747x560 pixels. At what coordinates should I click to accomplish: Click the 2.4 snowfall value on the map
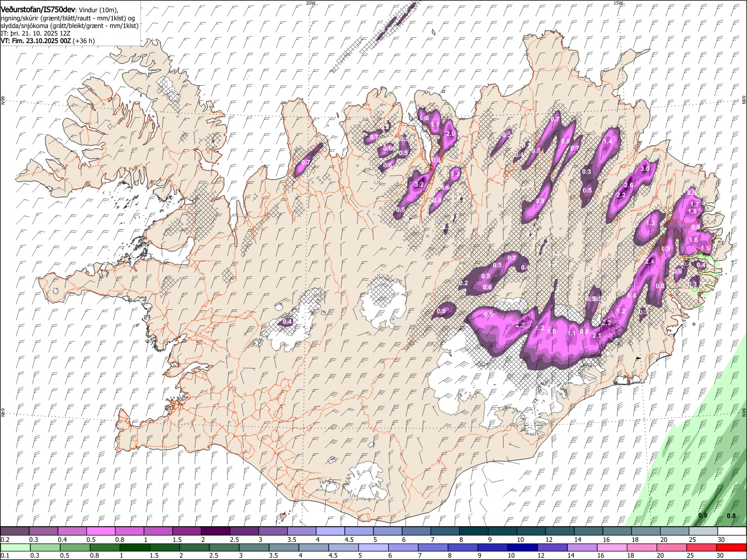pos(651,262)
